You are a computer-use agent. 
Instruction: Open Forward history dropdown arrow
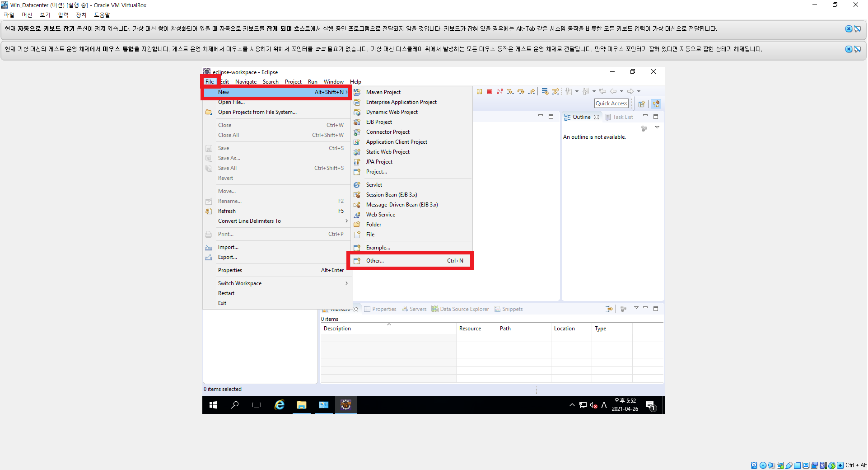(639, 92)
